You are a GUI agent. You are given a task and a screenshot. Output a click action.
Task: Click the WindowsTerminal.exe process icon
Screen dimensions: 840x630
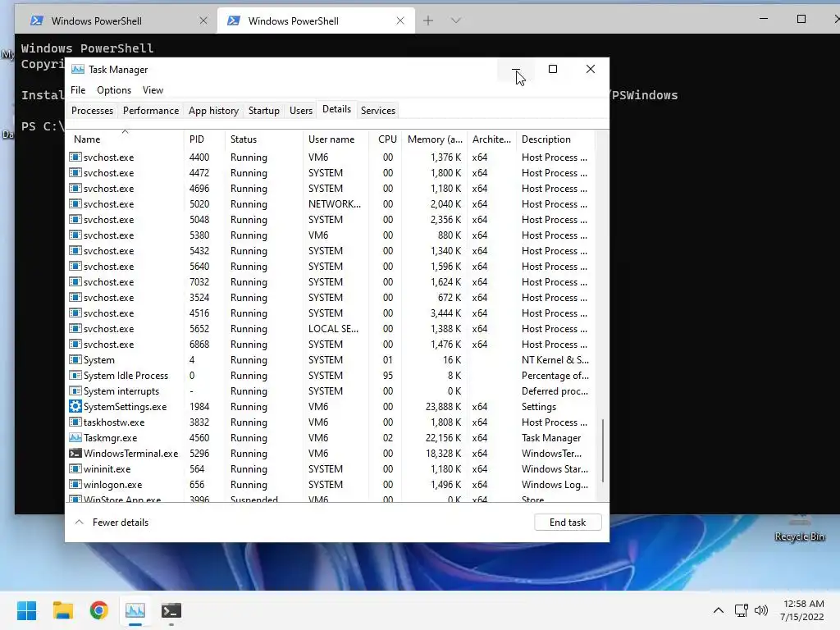coord(75,453)
